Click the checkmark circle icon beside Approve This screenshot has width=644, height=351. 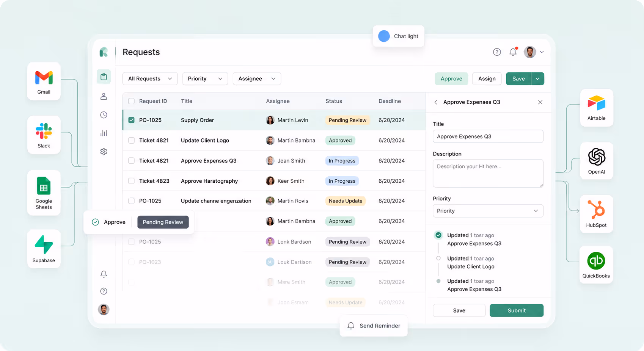tap(95, 222)
